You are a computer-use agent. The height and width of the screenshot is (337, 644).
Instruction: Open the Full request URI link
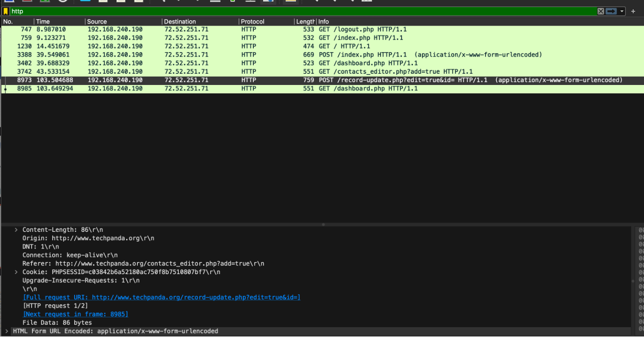pos(161,297)
